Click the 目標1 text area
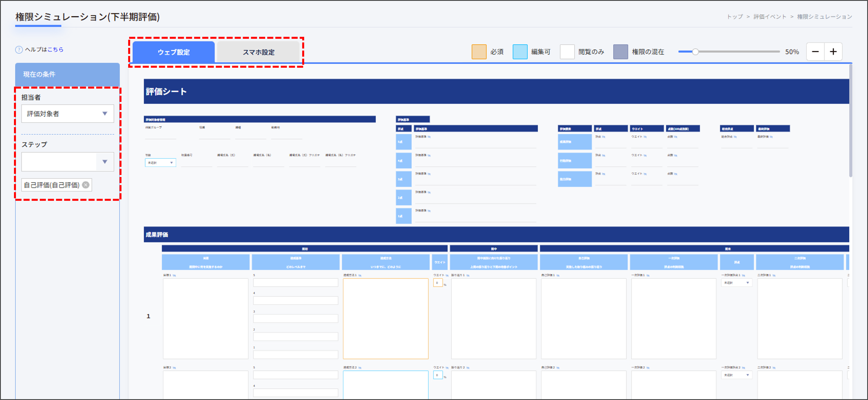Screen dimensions: 868x400 (206, 319)
